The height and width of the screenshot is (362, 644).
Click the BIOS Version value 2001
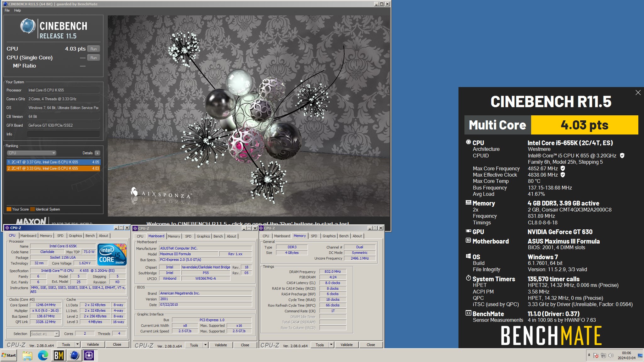click(206, 299)
